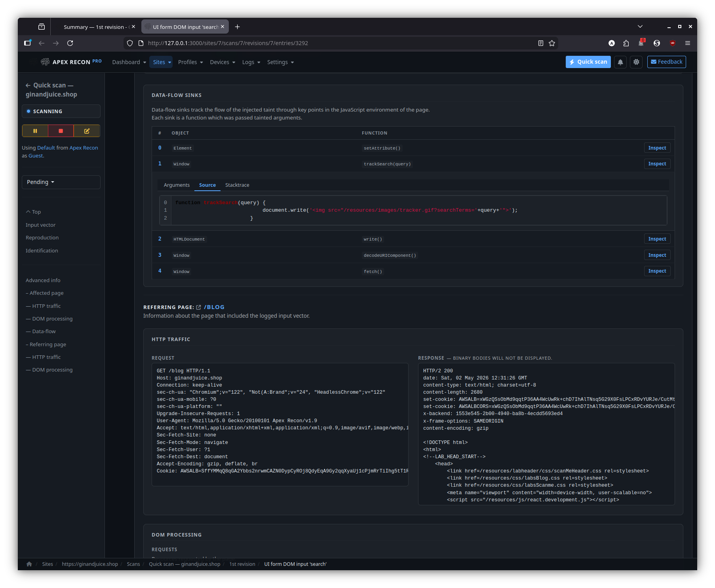Click the recent browsing icon left of the tabs
Viewport: 715px width, 588px height.
pos(42,27)
